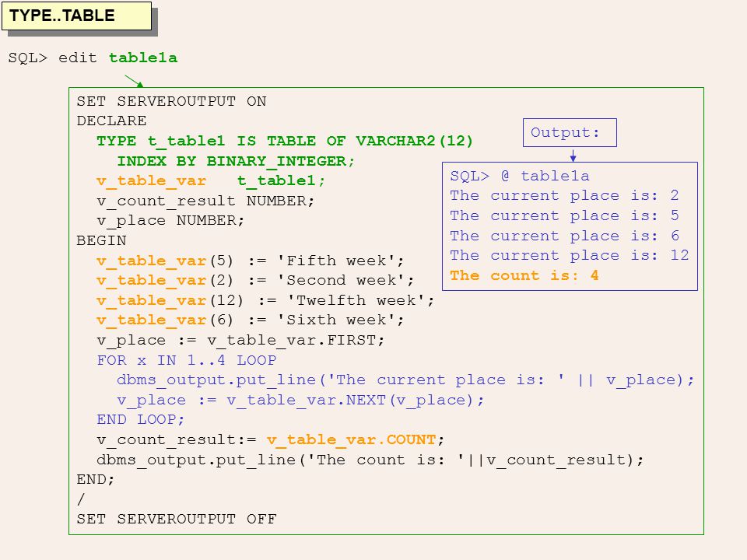Click the 'v_count_result NUMBER;' line
Viewport: 747px width, 560px height.
tap(205, 201)
